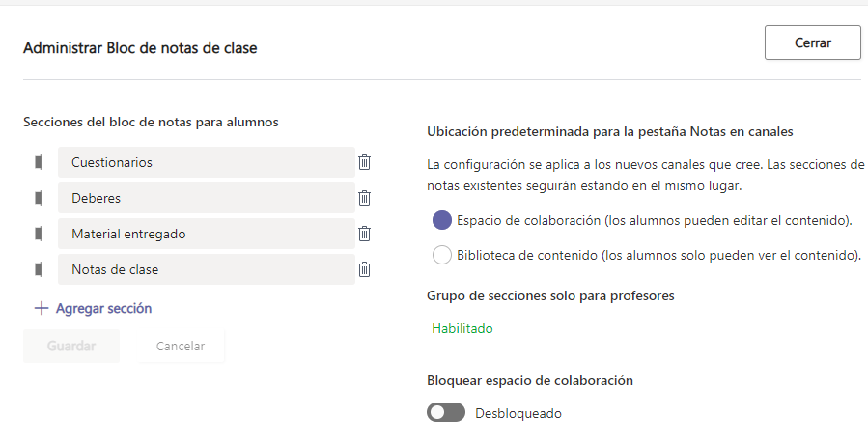
Task: Click the Material entregado name field
Action: pyautogui.click(x=206, y=234)
